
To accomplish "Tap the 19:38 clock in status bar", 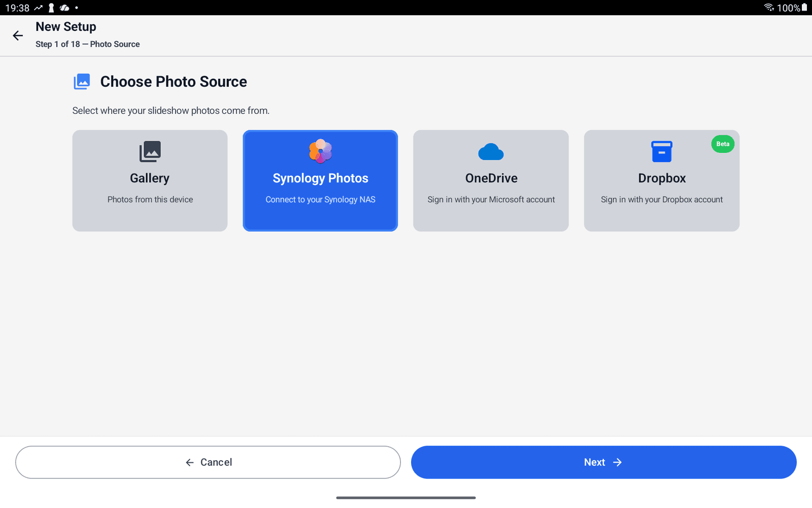I will 17,8.
